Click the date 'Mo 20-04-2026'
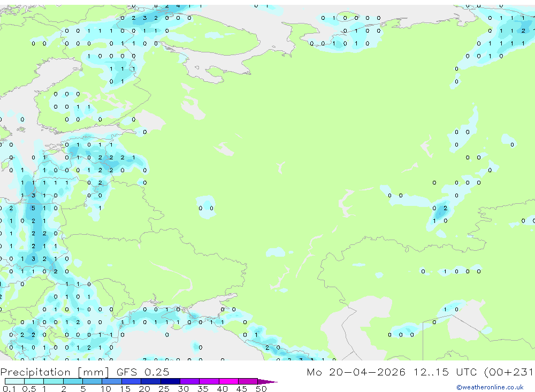The image size is (535, 392). coord(356,372)
